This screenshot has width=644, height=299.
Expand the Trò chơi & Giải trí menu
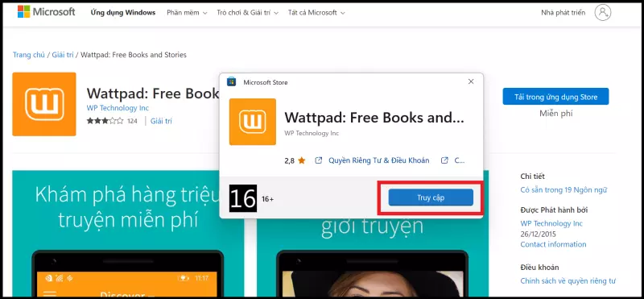[x=248, y=13]
